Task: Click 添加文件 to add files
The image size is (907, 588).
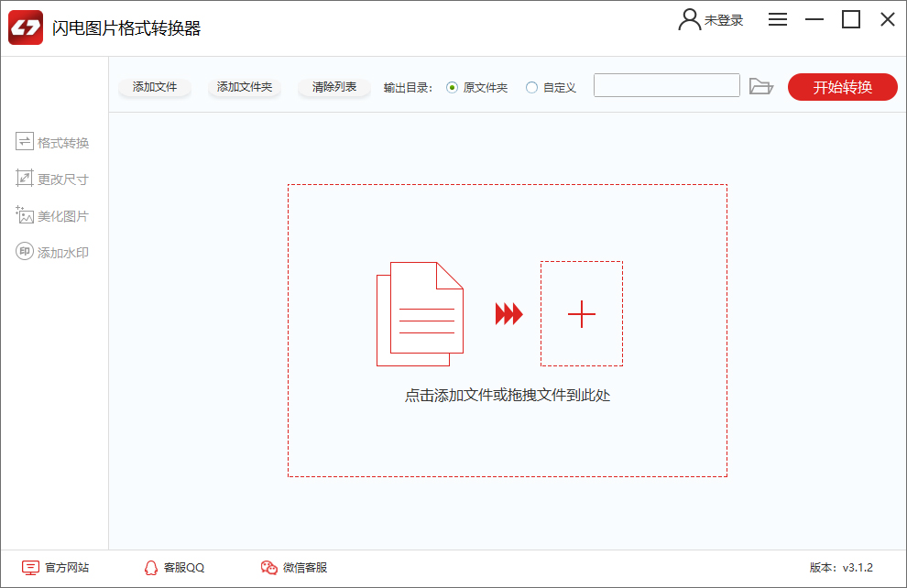Action: (x=154, y=85)
